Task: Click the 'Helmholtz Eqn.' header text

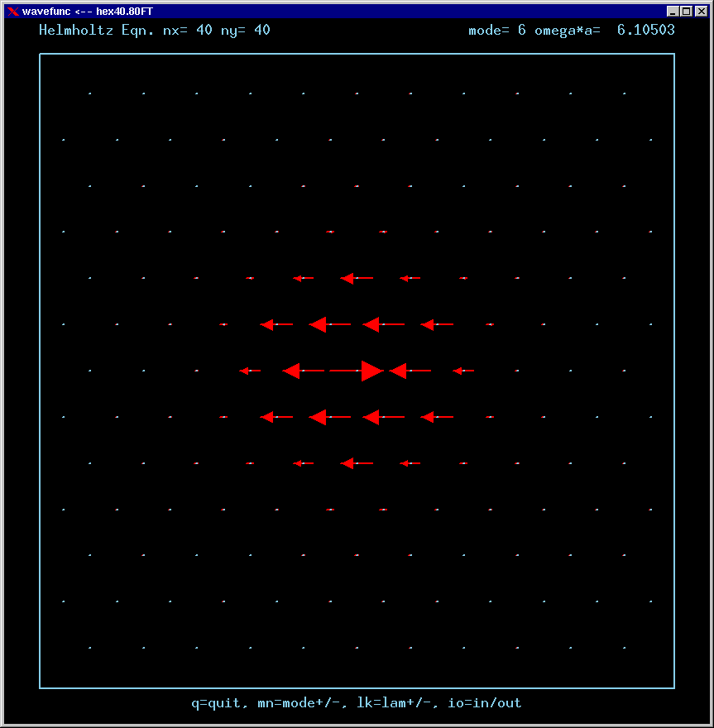Action: [x=97, y=30]
